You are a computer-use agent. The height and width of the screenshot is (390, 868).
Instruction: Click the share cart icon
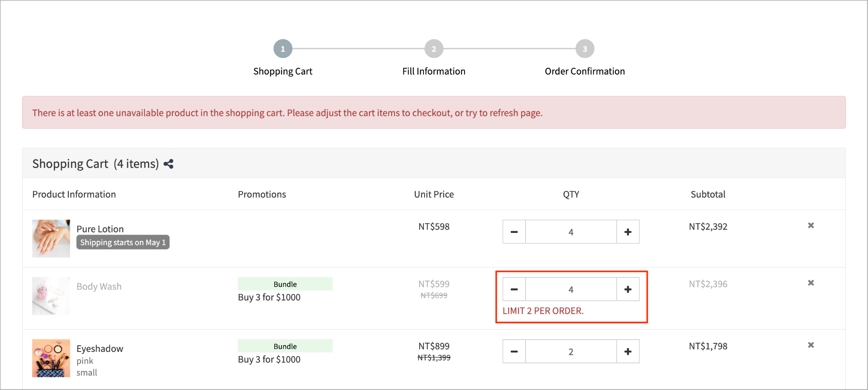tap(169, 164)
